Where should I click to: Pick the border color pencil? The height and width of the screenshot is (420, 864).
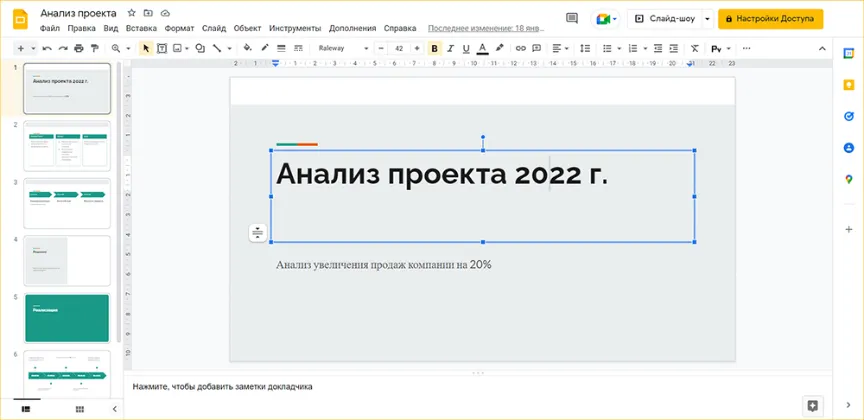264,49
